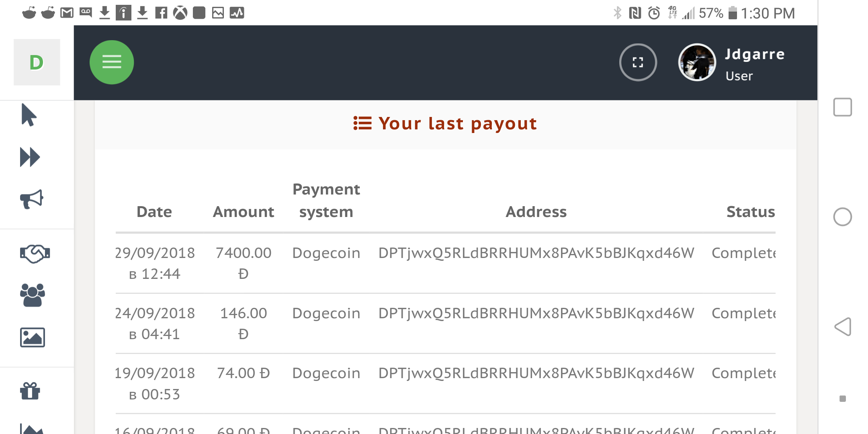The width and height of the screenshot is (868, 434).
Task: Open the Jdgarre user profile avatar
Action: click(x=697, y=62)
